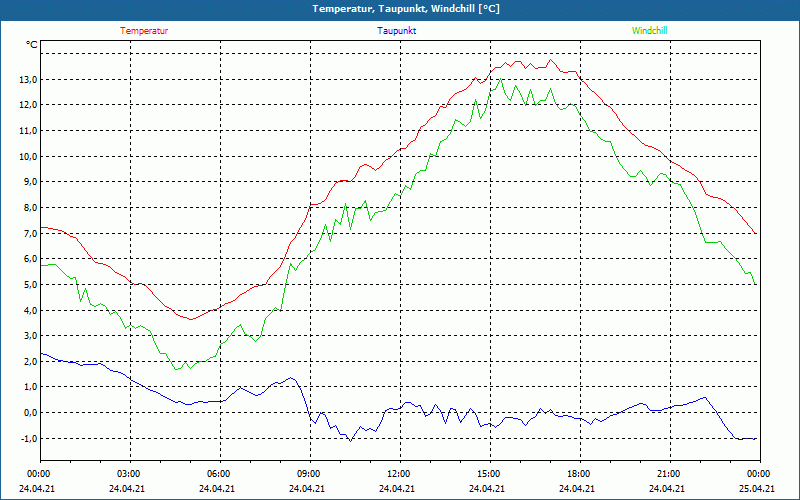Click the 2,0 value on the y-axis
The width and height of the screenshot is (800, 500).
tap(30, 362)
